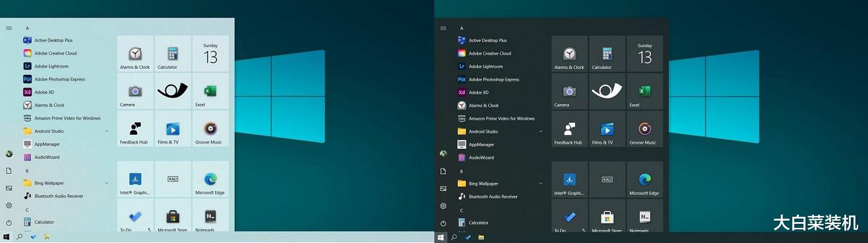868x243 pixels.
Task: Open Documents shortcut in light Start menu
Action: click(x=9, y=170)
